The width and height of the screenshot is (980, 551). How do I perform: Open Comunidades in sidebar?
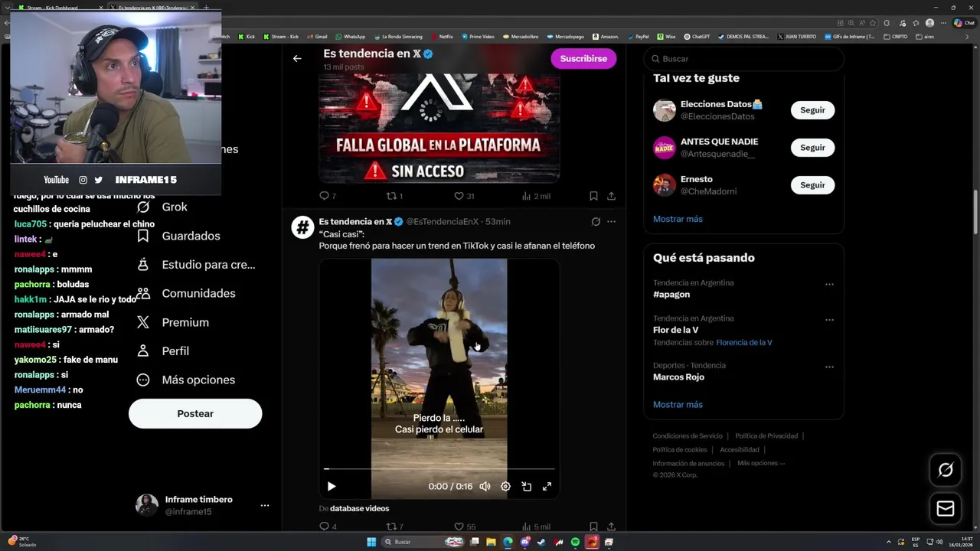point(185,293)
